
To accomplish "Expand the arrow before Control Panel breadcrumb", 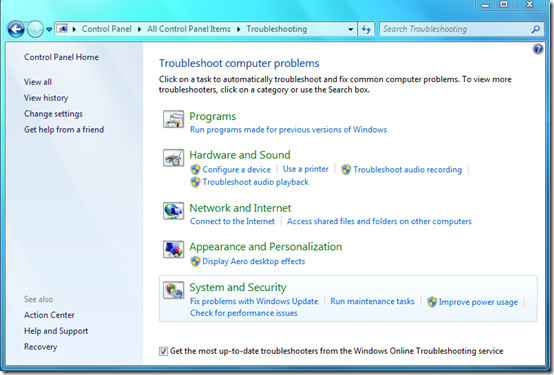I will 74,29.
